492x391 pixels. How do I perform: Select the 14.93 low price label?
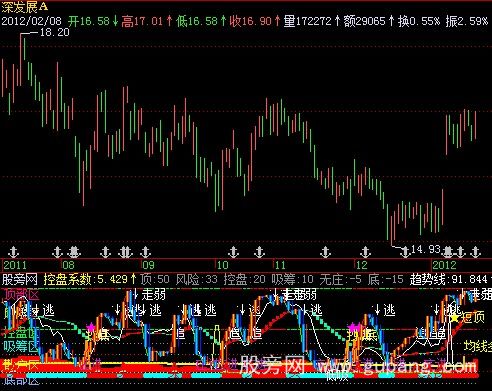pos(425,249)
